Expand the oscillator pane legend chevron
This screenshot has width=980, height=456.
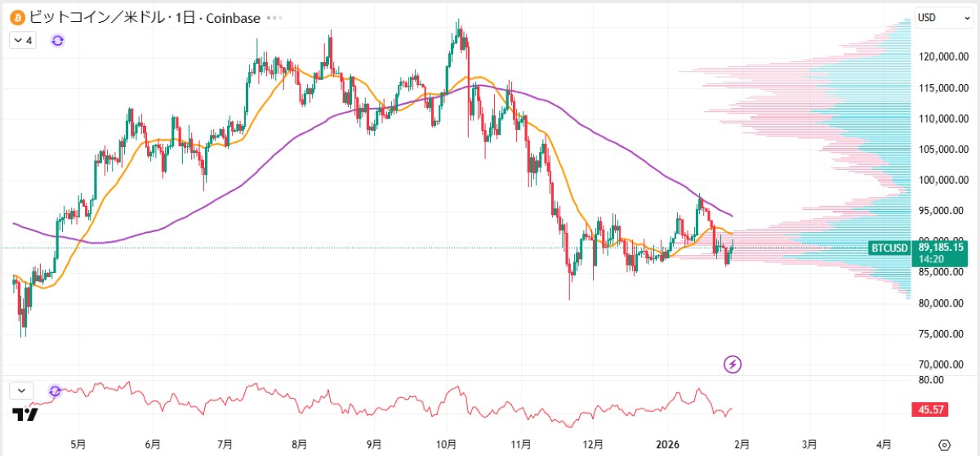pos(21,391)
